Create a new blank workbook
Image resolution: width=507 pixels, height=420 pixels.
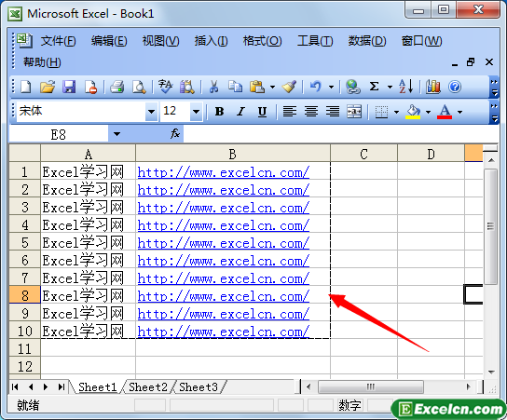click(x=26, y=87)
